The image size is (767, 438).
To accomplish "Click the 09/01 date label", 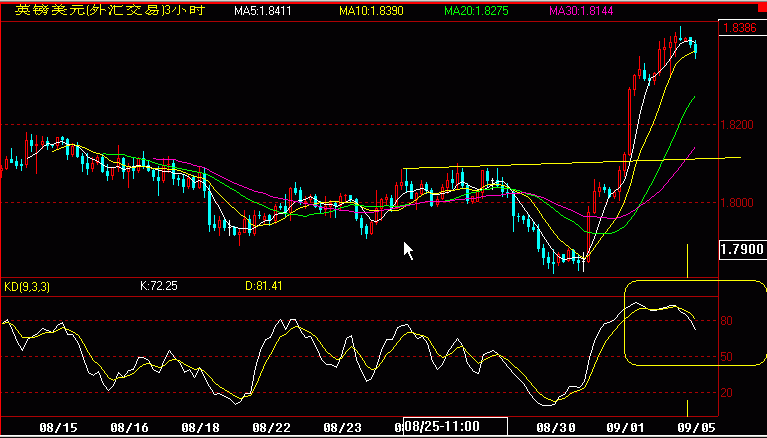I will [625, 428].
